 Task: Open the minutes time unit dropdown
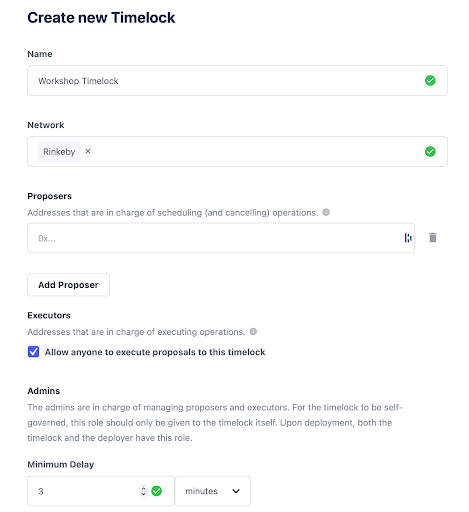click(x=212, y=491)
